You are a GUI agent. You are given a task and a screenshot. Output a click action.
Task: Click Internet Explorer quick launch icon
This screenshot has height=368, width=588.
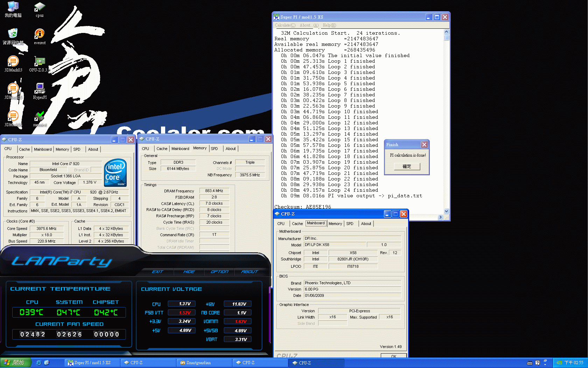39,363
